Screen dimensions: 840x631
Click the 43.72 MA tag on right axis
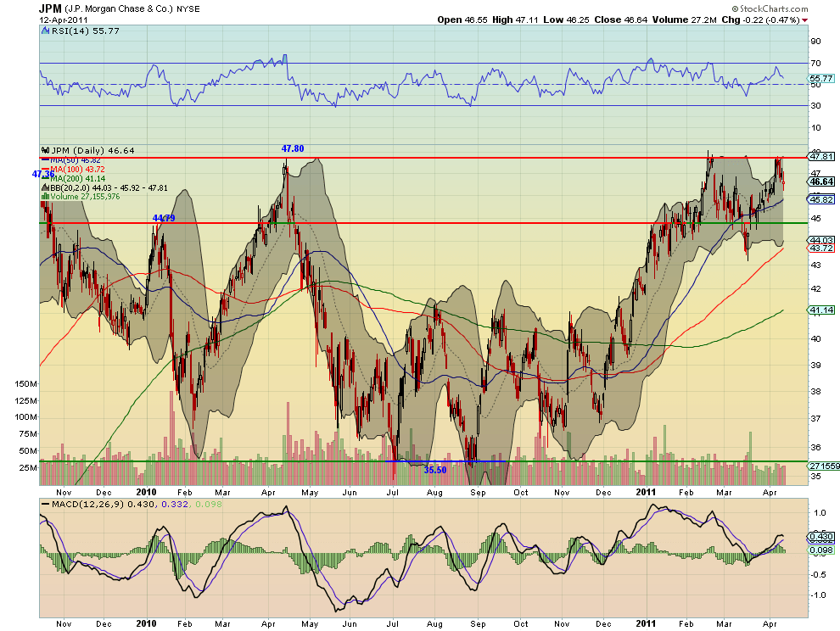tap(821, 248)
